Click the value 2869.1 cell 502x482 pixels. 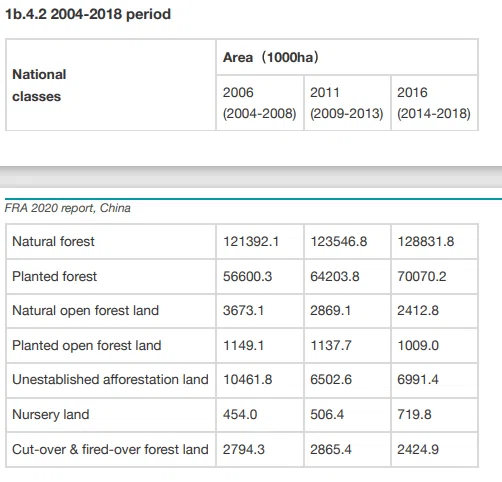[x=347, y=311]
